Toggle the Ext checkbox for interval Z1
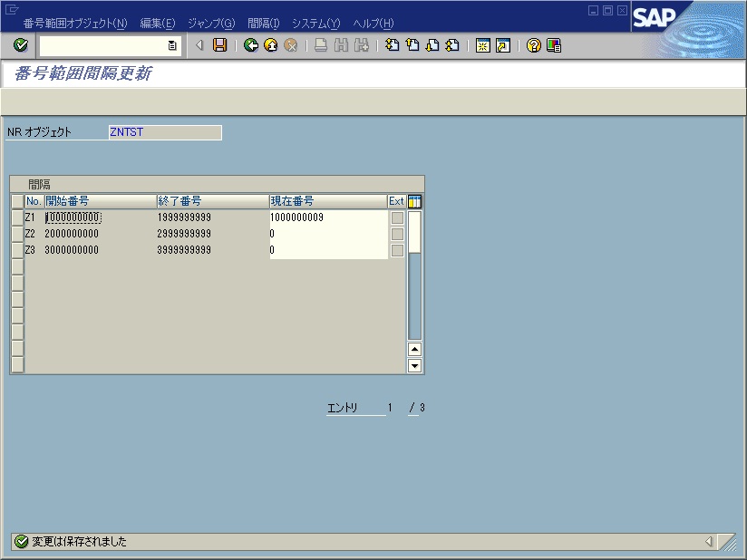Image resolution: width=747 pixels, height=560 pixels. tap(397, 217)
